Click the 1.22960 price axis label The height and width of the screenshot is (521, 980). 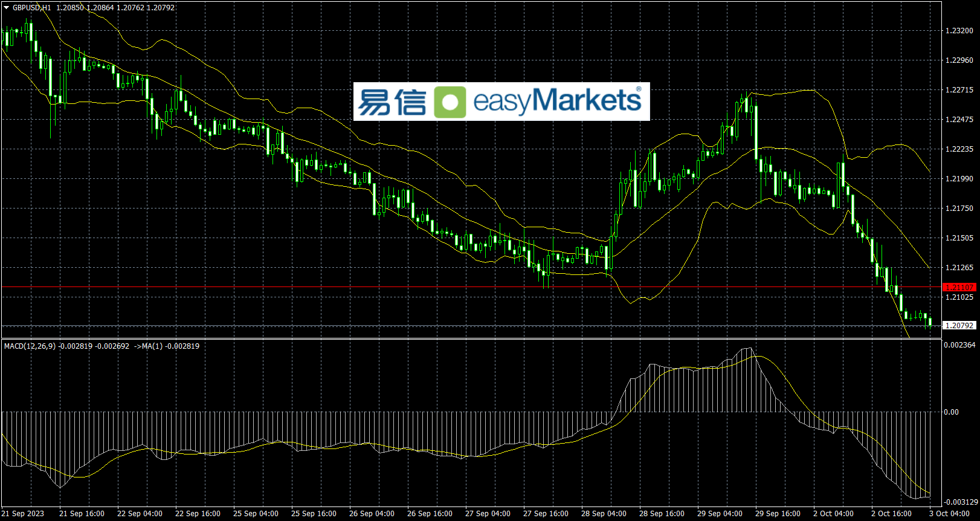[x=959, y=60]
